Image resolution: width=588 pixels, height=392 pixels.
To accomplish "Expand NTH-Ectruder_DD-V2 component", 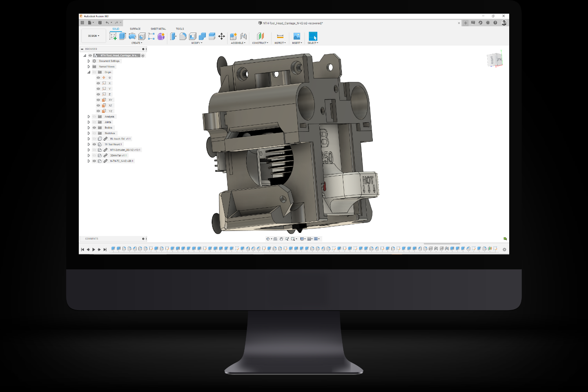I will click(x=89, y=150).
